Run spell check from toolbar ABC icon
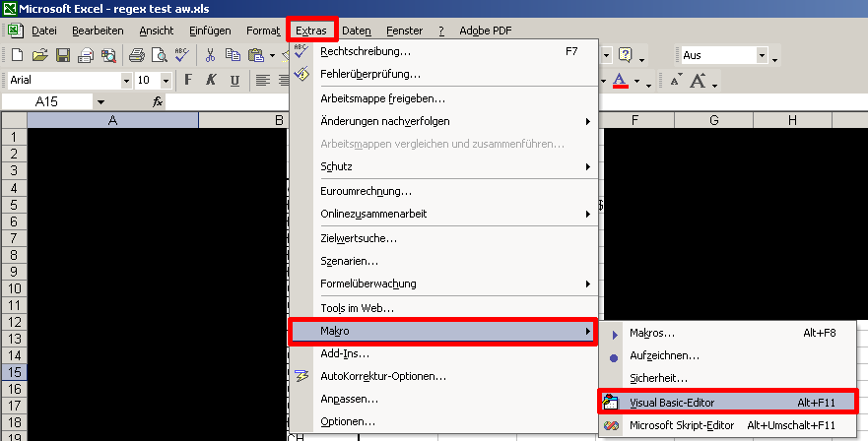The height and width of the screenshot is (441, 868). tap(181, 54)
